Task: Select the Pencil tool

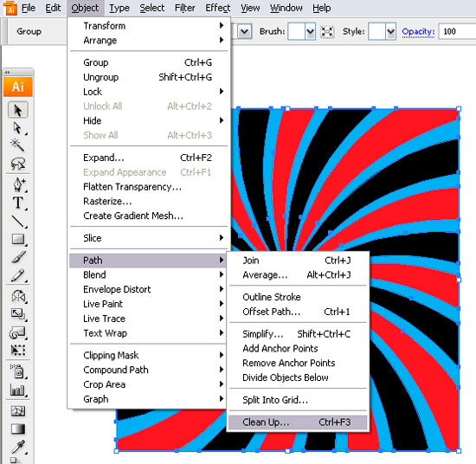Action: click(18, 275)
